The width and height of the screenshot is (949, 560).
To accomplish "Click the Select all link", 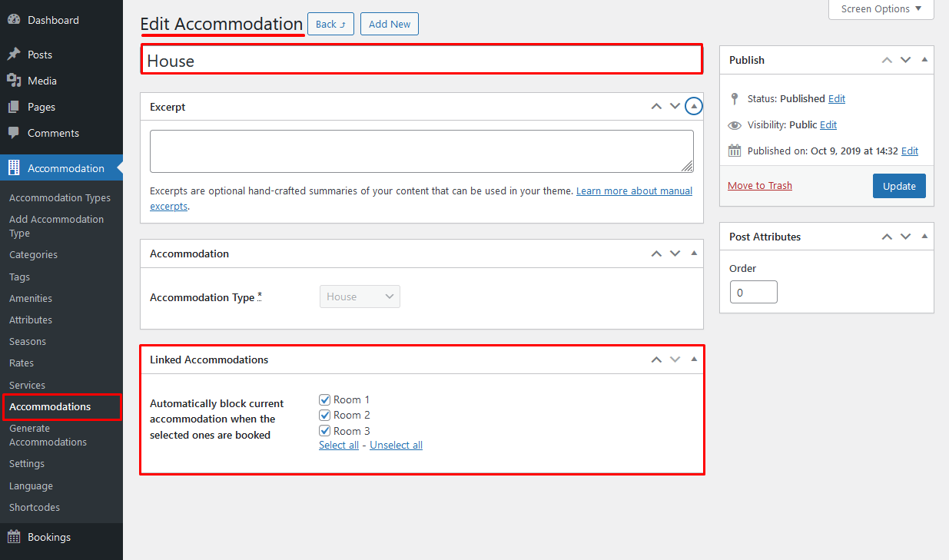I will [x=339, y=445].
